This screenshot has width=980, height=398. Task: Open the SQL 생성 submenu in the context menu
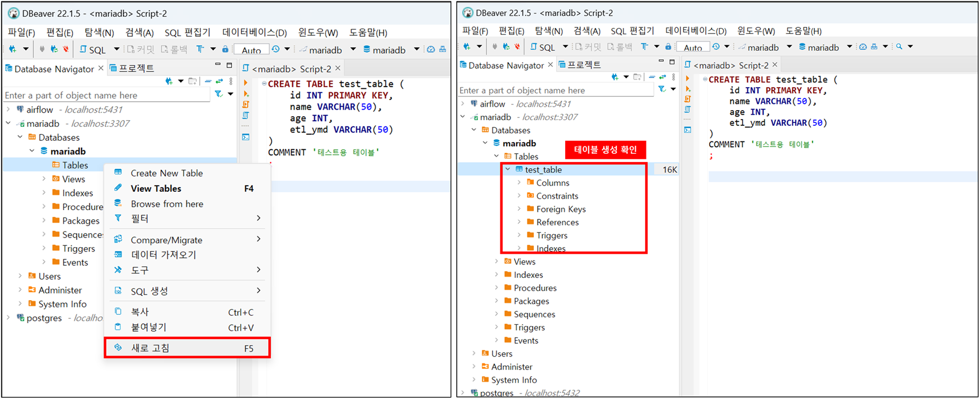click(187, 291)
